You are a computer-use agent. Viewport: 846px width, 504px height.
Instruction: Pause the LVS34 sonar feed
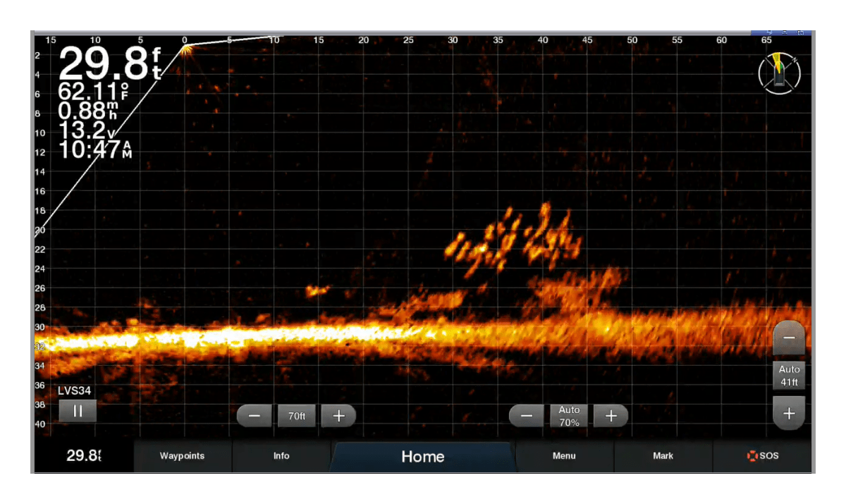tap(78, 411)
